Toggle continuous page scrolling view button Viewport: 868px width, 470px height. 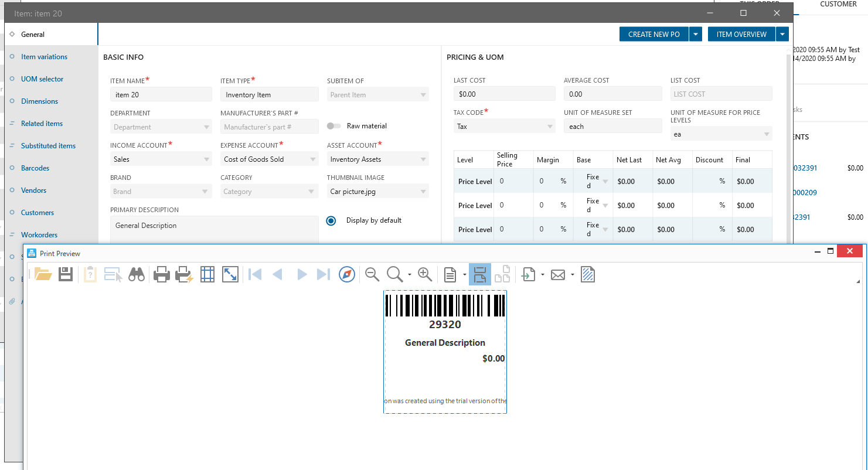pos(479,274)
